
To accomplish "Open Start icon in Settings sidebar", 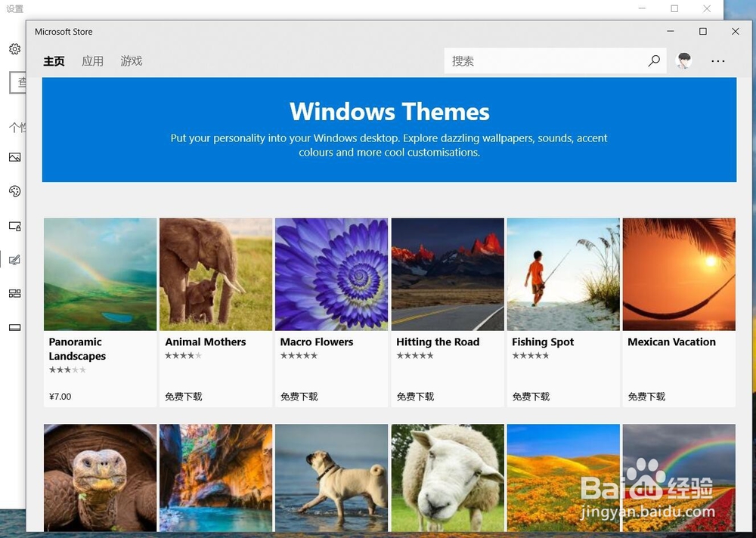I will coord(15,294).
